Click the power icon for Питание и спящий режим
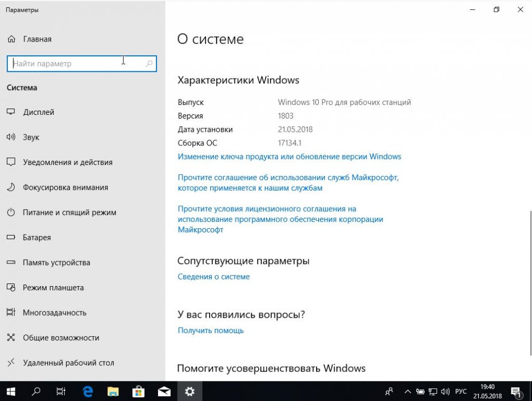This screenshot has height=401, width=532. point(11,212)
